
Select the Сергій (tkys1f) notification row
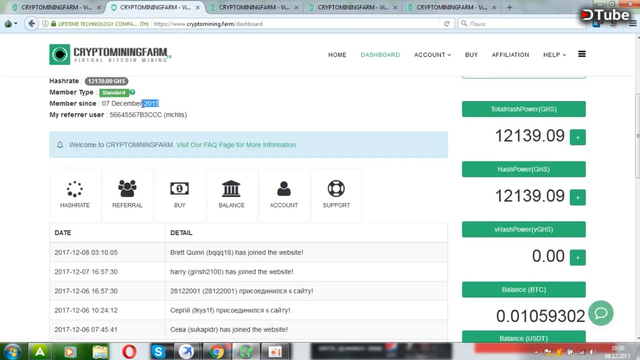click(x=249, y=310)
